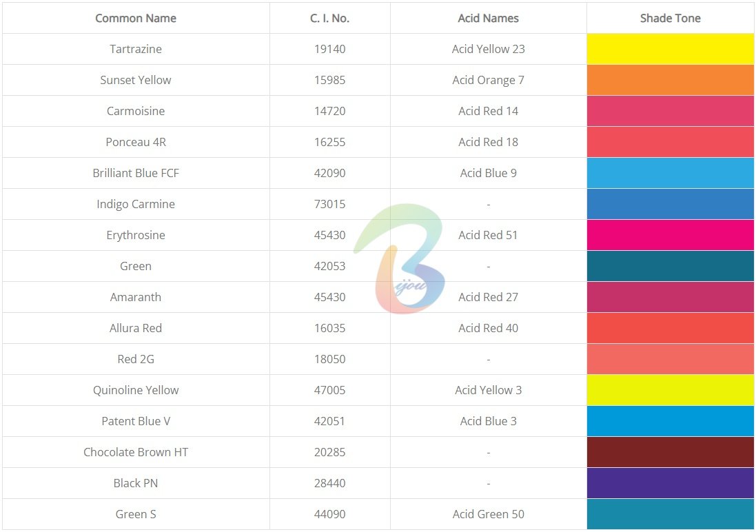This screenshot has height=532, width=756.
Task: Click the Allura Red name cell
Action: (x=136, y=328)
